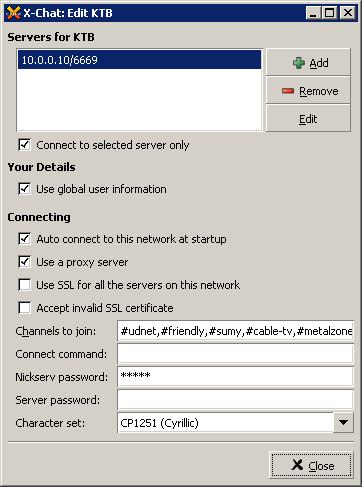Click the CP1251 (Cyrillic) combo box field
The height and width of the screenshot is (487, 362).
(x=225, y=423)
